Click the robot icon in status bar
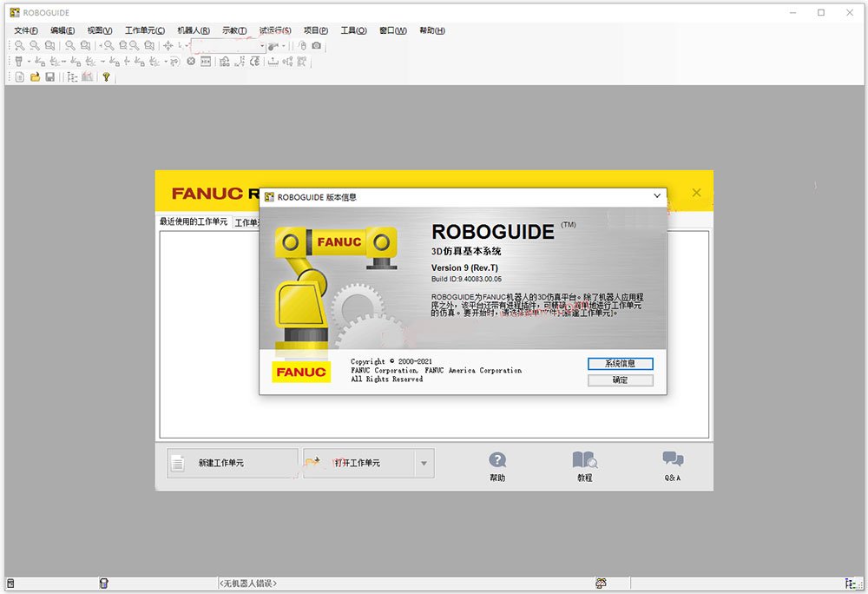 tap(601, 583)
